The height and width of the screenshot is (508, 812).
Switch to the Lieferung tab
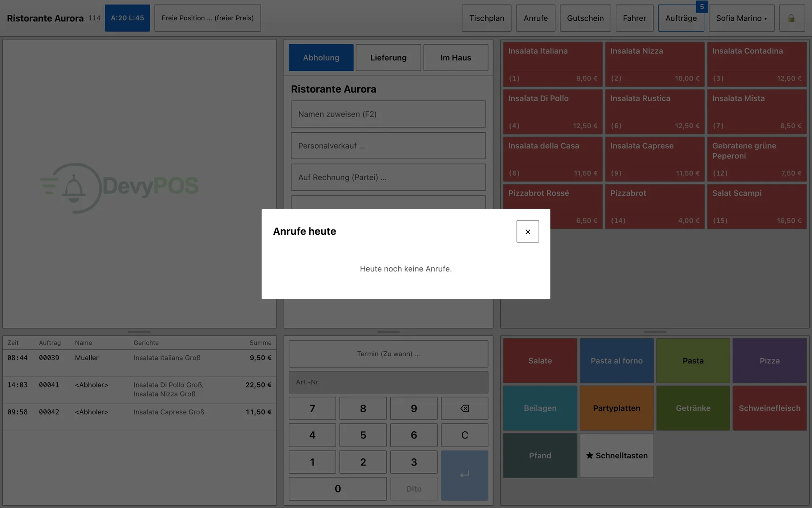tap(388, 57)
